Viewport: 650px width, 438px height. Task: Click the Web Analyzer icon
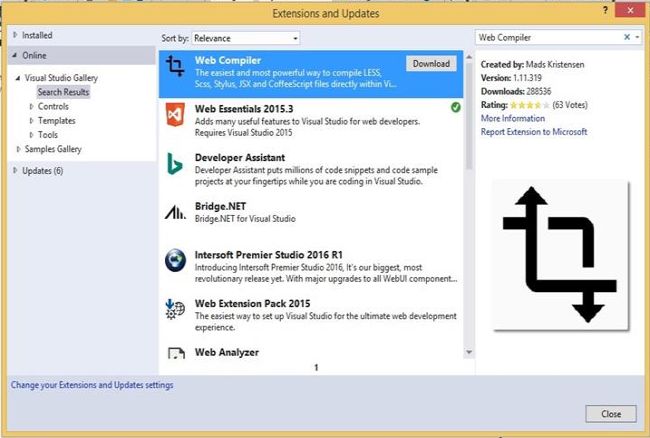tap(176, 353)
